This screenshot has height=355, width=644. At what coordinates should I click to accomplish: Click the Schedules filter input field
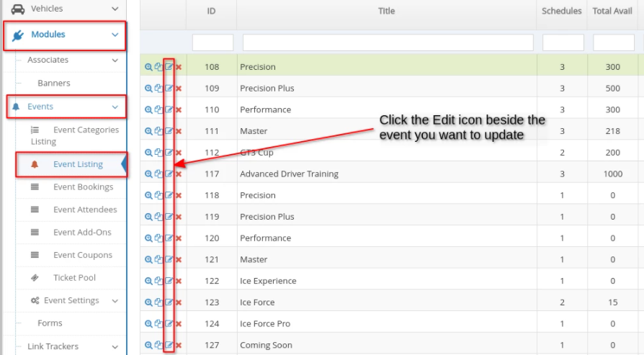(x=563, y=42)
